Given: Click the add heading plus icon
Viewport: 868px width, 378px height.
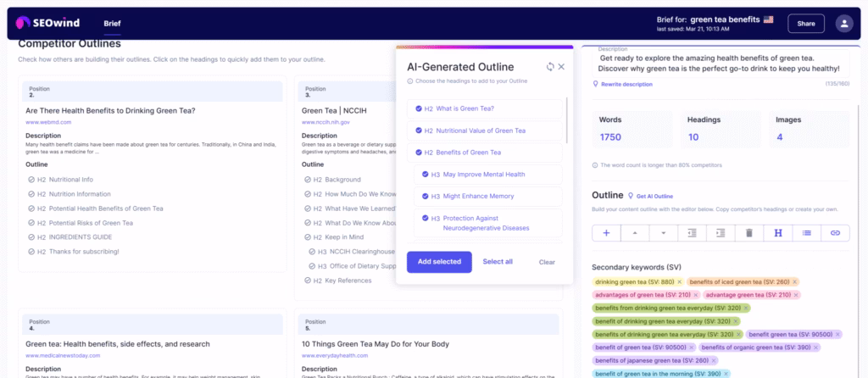Looking at the screenshot, I should tap(606, 232).
